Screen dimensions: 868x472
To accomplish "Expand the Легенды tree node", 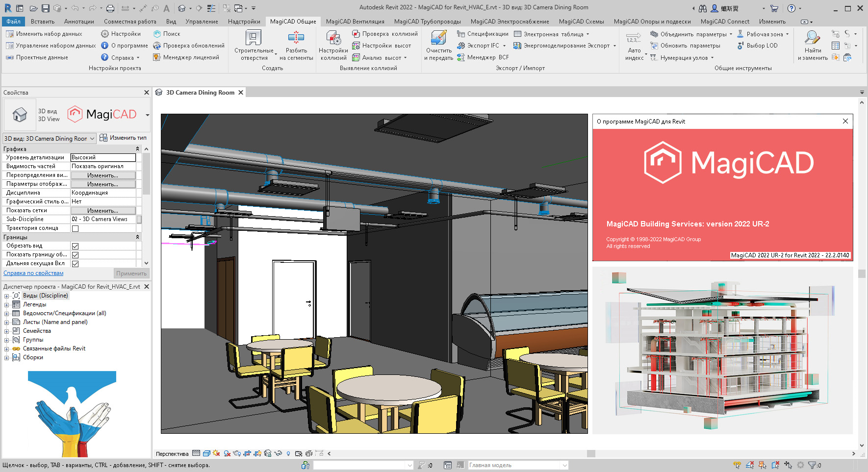I will click(x=6, y=305).
